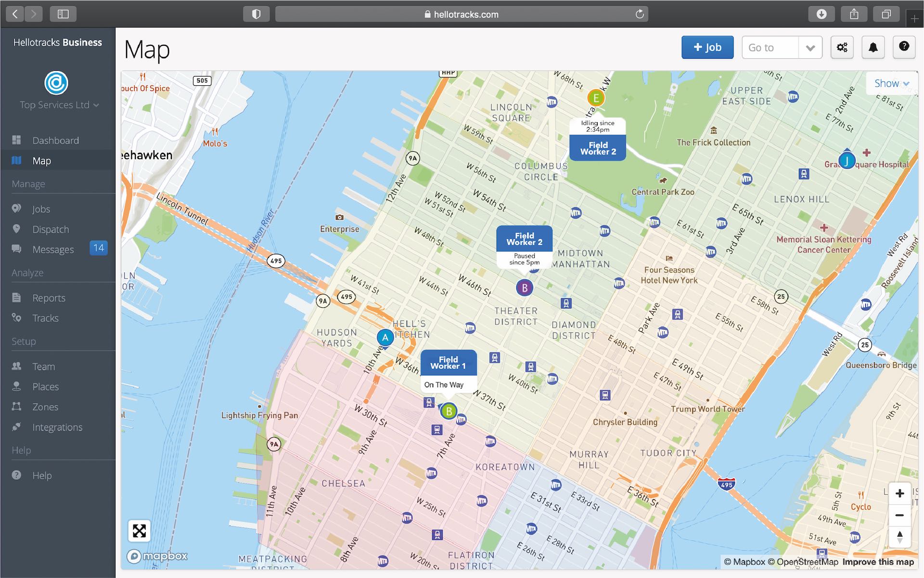Open the Show options on the map
The image size is (924, 578).
coord(891,83)
